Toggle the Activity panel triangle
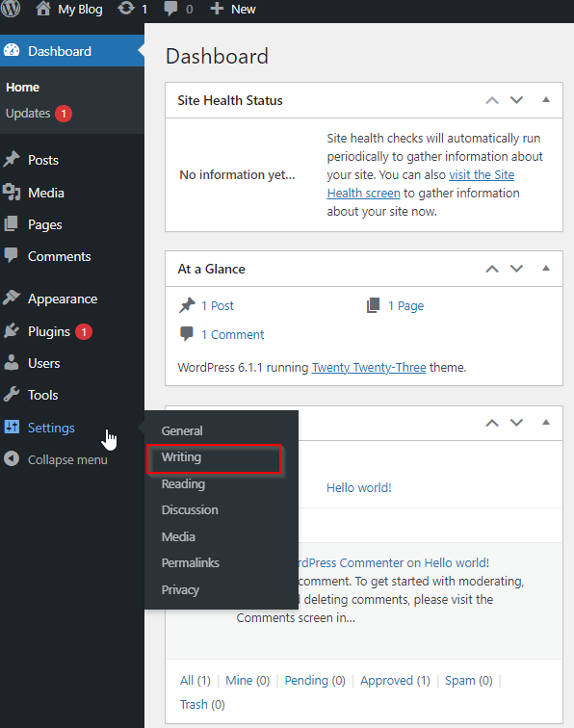Viewport: 574px width, 728px height. (546, 422)
